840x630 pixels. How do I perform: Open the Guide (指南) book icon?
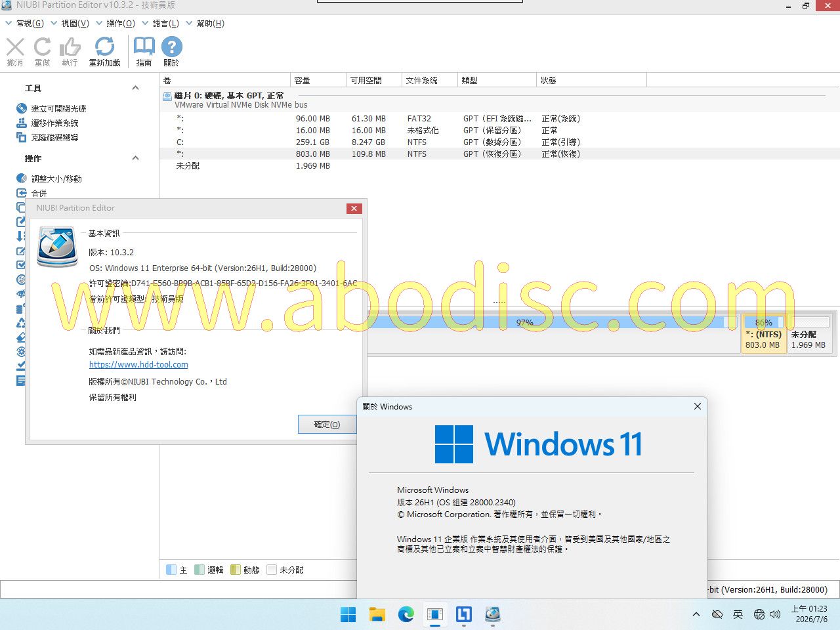point(144,47)
